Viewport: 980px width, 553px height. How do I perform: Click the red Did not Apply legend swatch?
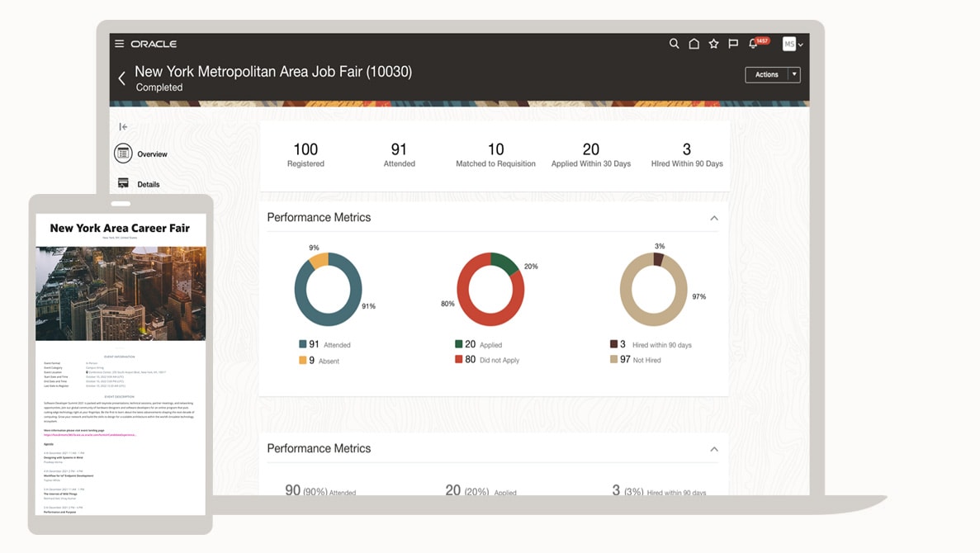[458, 360]
